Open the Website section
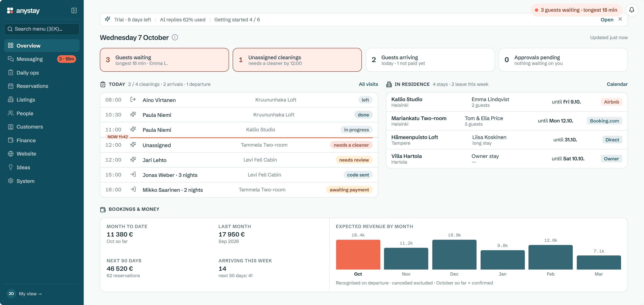The image size is (644, 305). pos(42,154)
